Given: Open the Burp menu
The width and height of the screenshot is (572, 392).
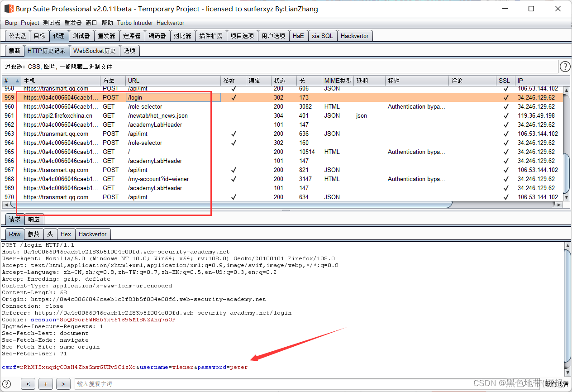Looking at the screenshot, I should (11, 23).
